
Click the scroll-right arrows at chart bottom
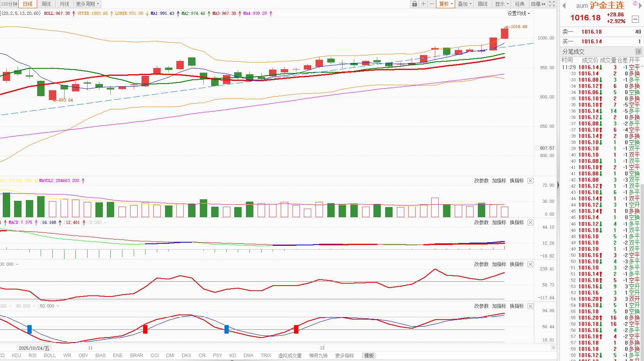553,348
